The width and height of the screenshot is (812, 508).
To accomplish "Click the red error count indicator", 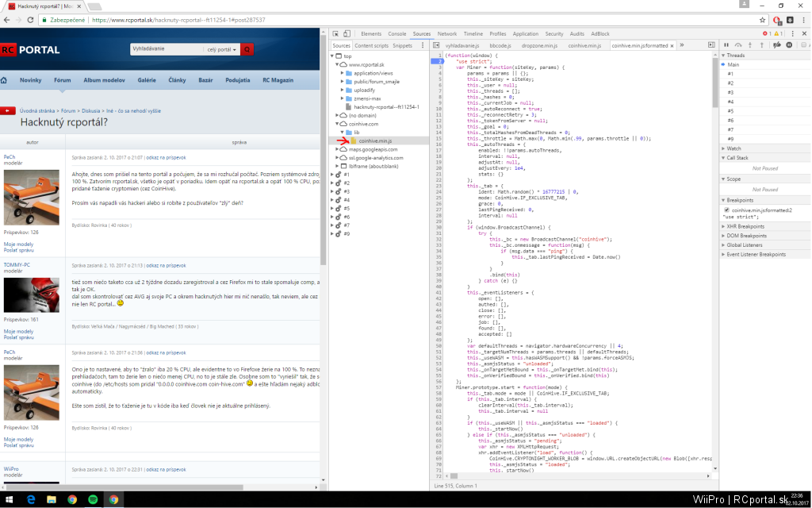I will [767, 33].
